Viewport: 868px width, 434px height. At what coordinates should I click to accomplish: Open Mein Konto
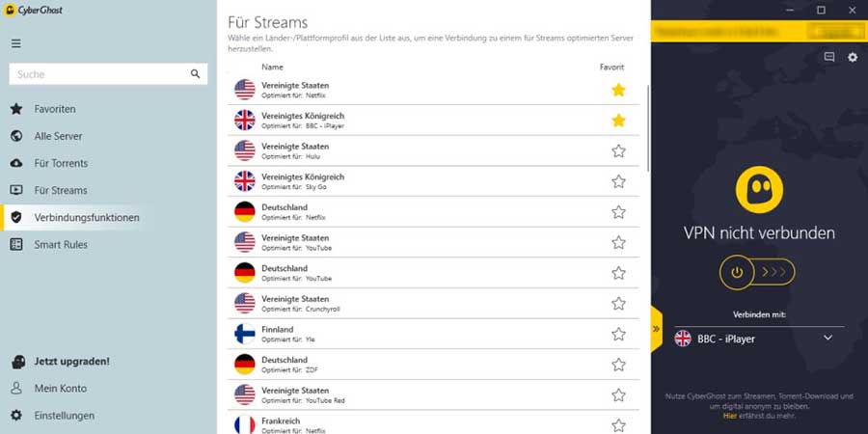pyautogui.click(x=60, y=389)
